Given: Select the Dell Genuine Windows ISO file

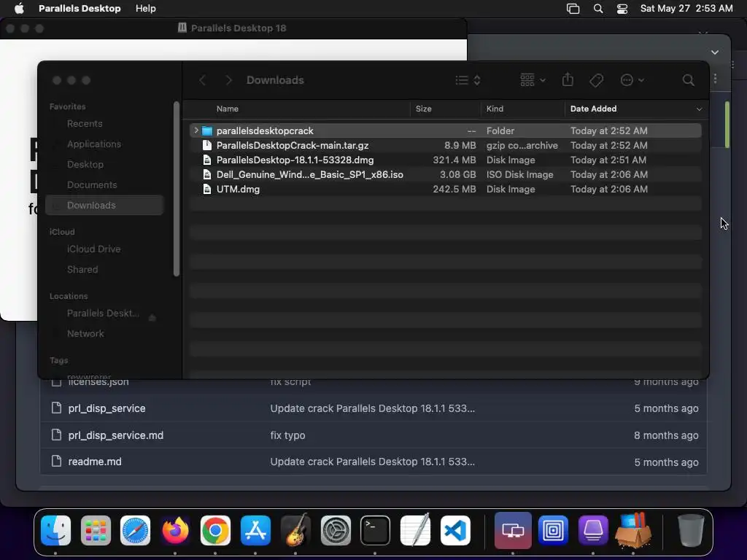Looking at the screenshot, I should pyautogui.click(x=445, y=175).
